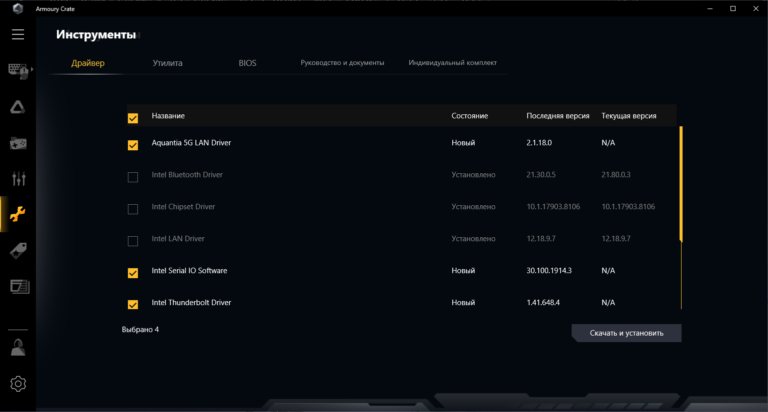Image resolution: width=768 pixels, height=412 pixels.
Task: Click latest version 21.30.0.5 of Bluetooth driver
Action: click(541, 175)
